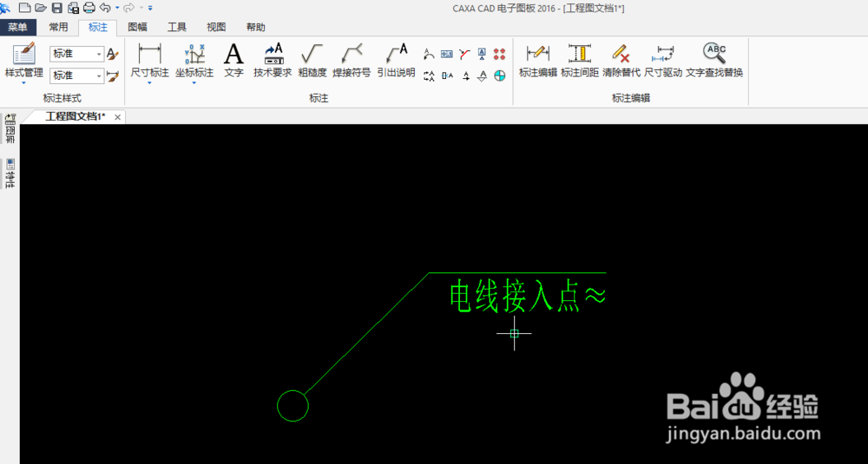Select the 标注间距 annotation spacing tool
This screenshot has height=464, width=868.
pyautogui.click(x=580, y=61)
